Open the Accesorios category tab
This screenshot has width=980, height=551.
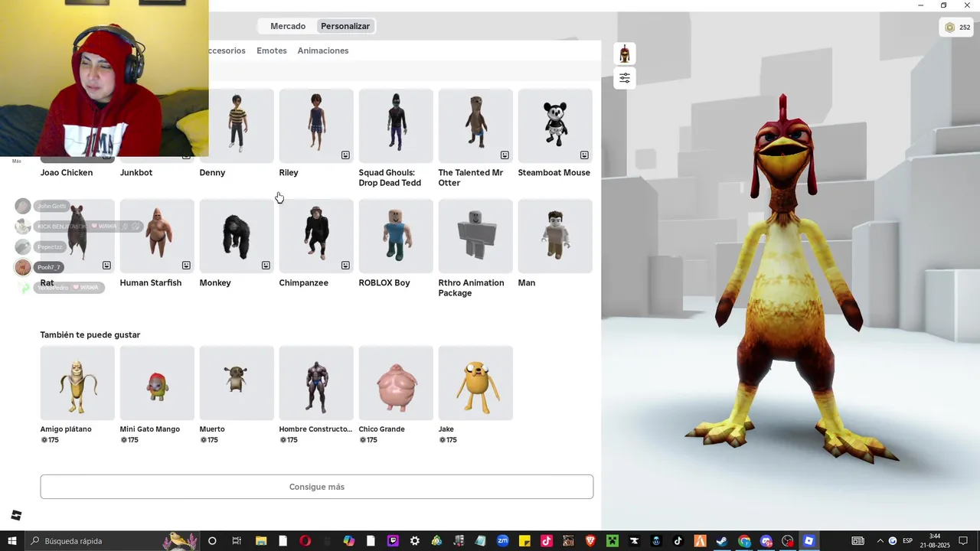click(227, 51)
